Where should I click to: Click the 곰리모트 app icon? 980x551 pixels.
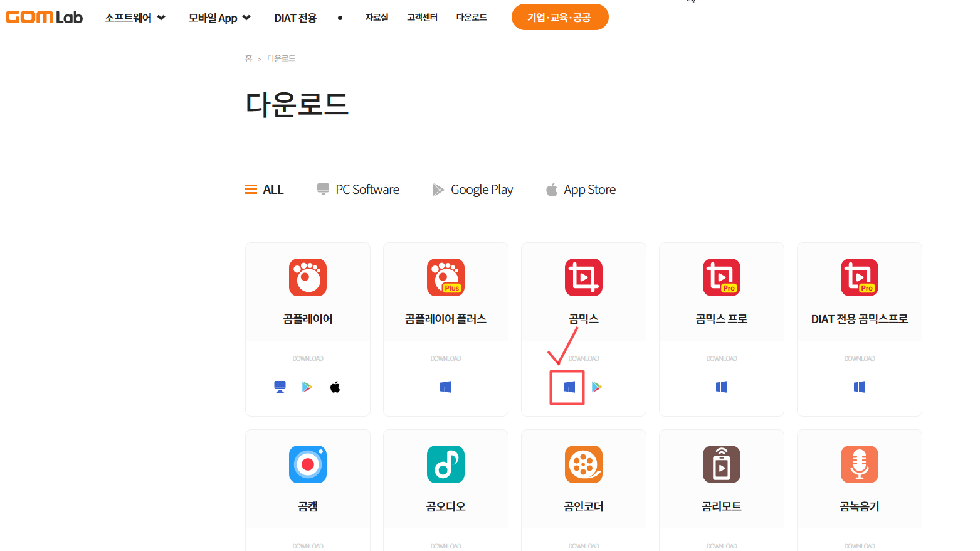722,464
